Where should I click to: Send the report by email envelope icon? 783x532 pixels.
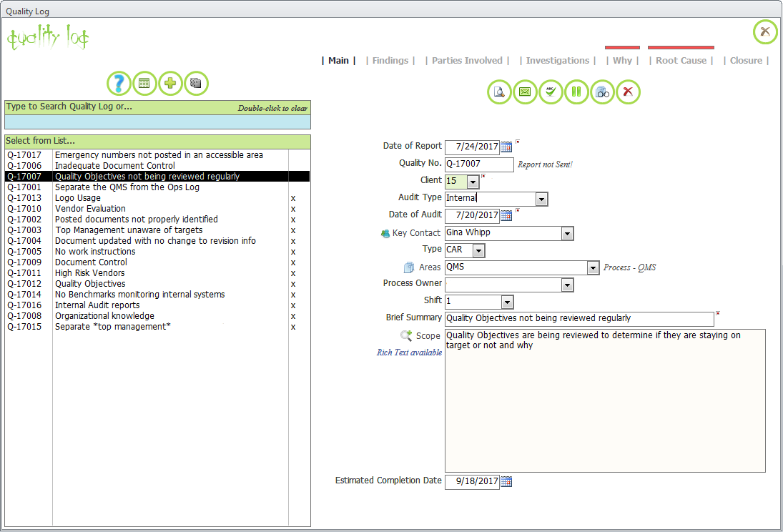tap(525, 92)
